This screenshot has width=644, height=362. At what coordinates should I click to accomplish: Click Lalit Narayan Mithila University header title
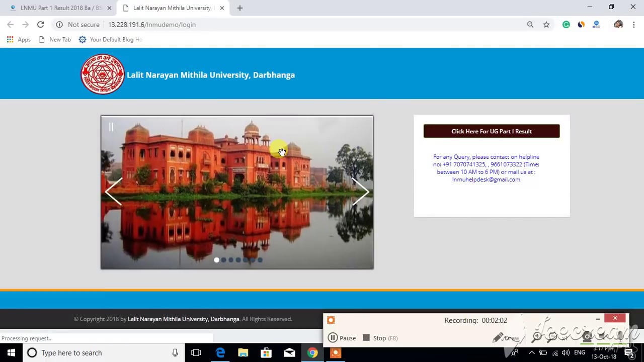[x=211, y=75]
